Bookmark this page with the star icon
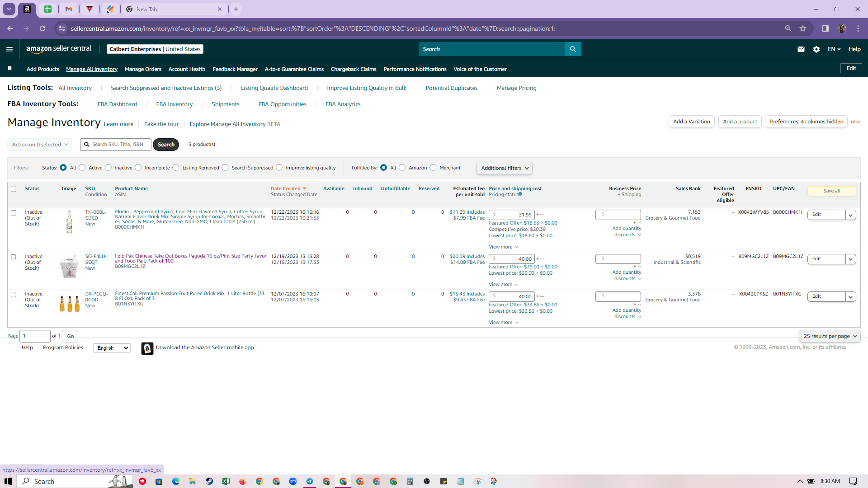 pyautogui.click(x=803, y=28)
